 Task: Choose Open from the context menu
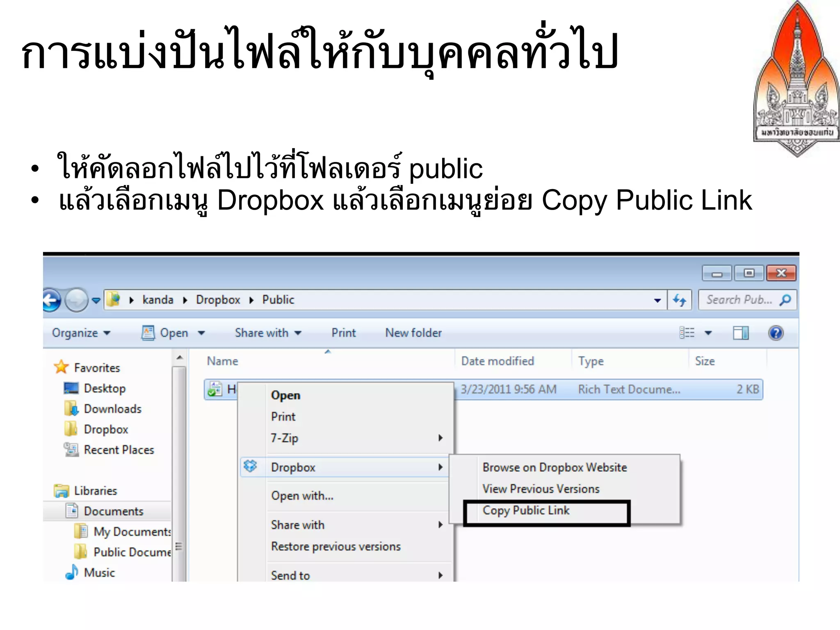click(285, 395)
